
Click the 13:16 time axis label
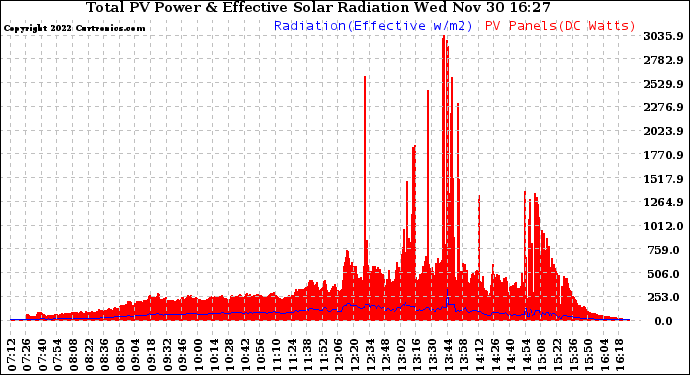coord(417,355)
